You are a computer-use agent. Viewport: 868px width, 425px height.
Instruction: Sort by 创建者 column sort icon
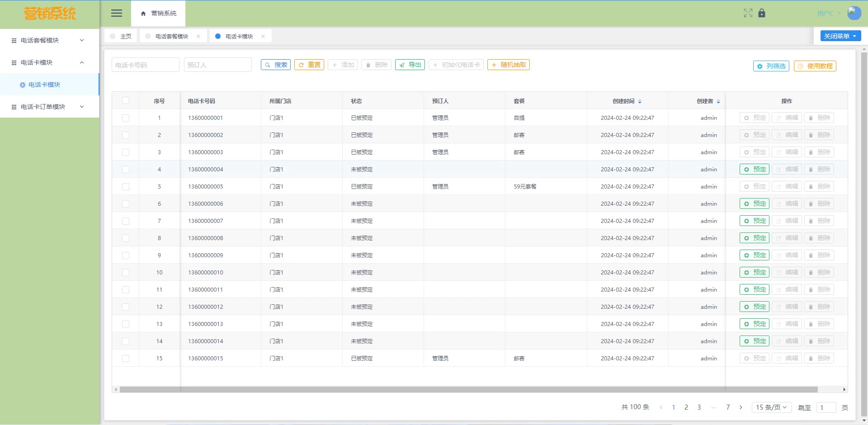coord(718,101)
